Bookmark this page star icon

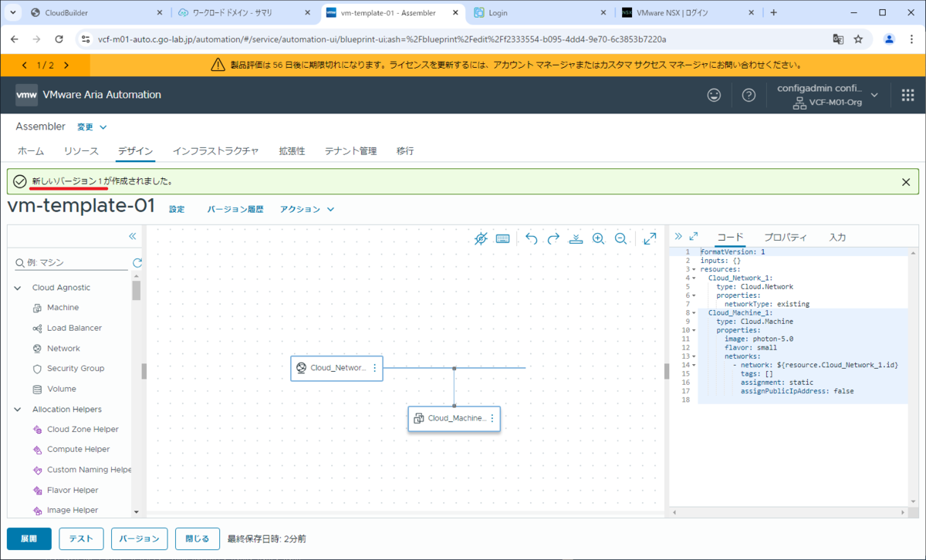coord(858,39)
